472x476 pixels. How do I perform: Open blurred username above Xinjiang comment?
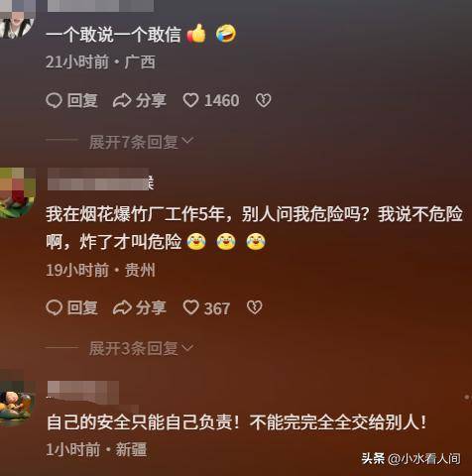(83, 392)
